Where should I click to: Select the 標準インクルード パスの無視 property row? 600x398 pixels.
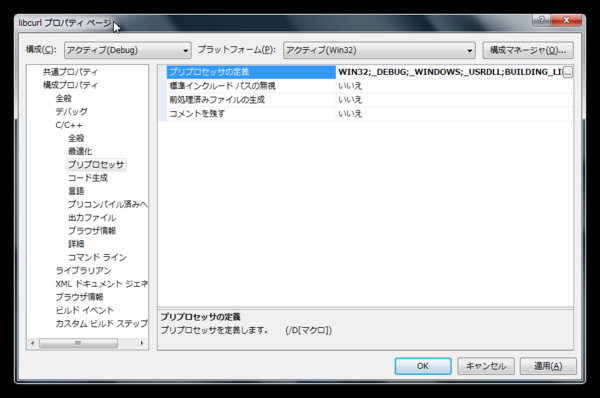(x=251, y=86)
